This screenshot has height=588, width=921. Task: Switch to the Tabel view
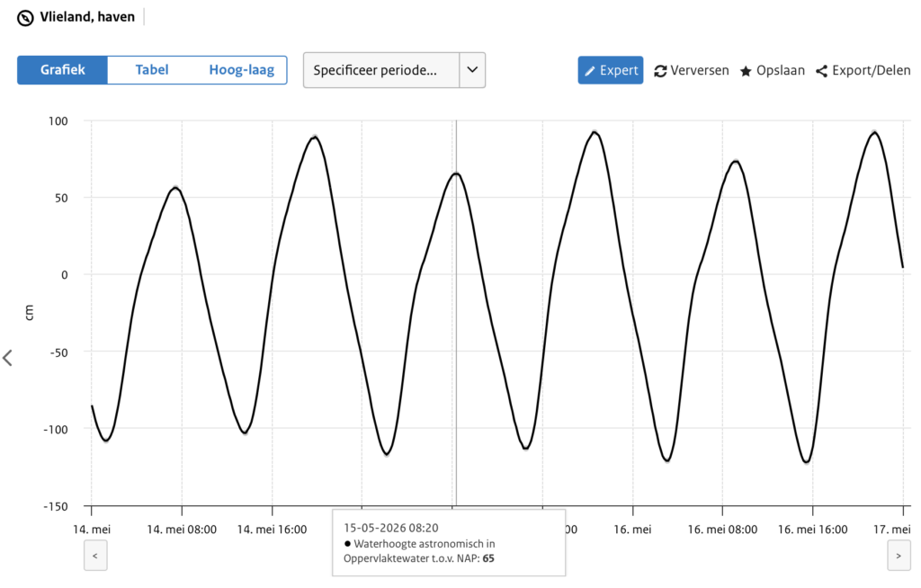pyautogui.click(x=151, y=70)
